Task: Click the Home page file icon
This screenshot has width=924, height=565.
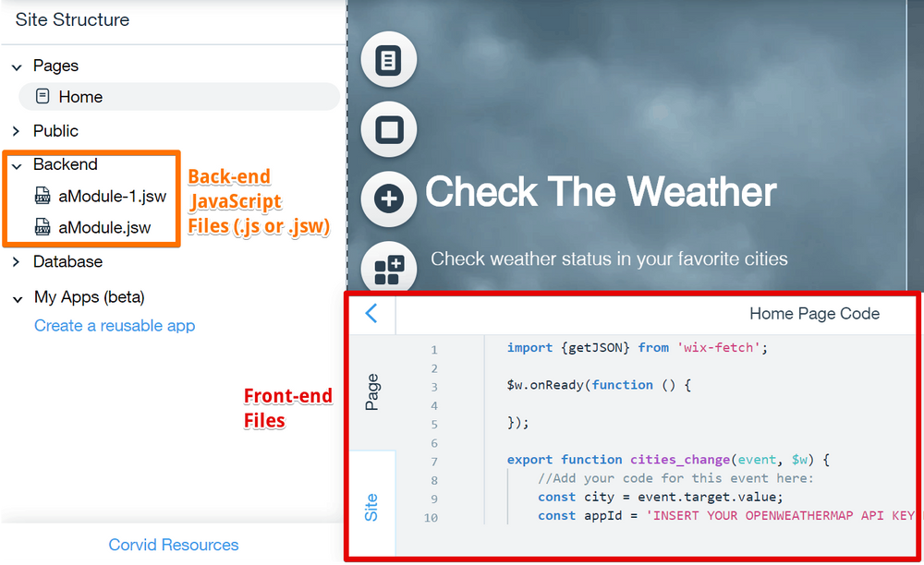Action: tap(43, 96)
